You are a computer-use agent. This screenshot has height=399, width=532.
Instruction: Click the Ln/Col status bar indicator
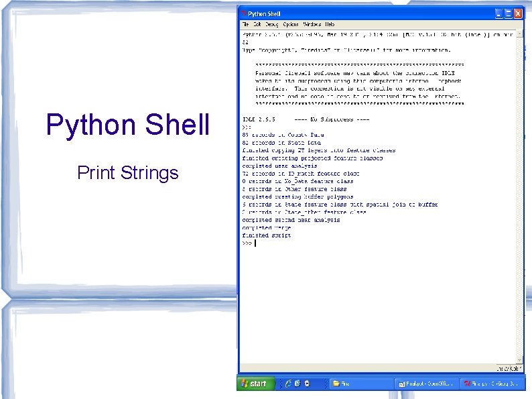tap(509, 368)
